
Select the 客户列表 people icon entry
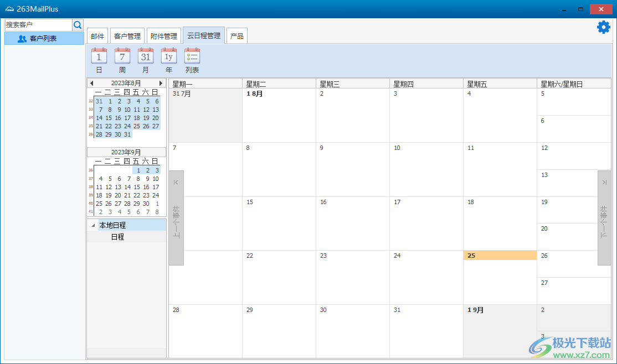tap(44, 39)
